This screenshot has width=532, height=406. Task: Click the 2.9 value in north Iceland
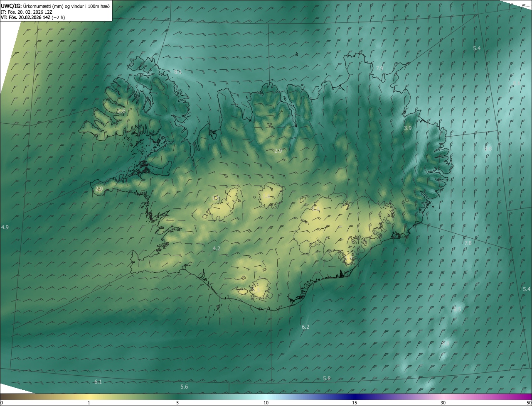278,151
